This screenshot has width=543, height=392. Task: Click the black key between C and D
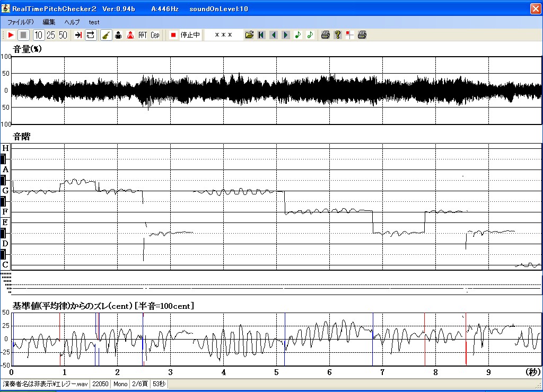3,255
